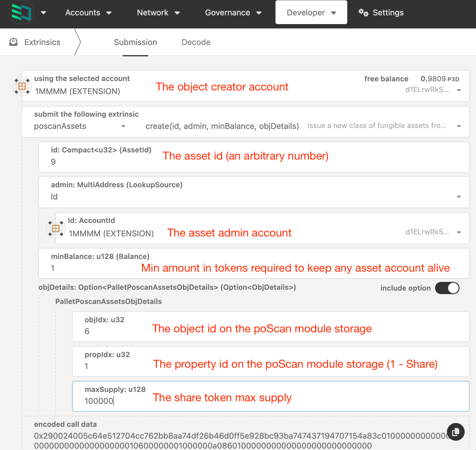Screen dimensions: 476x450
Task: Expand the poscanAssets pallet dropdown
Action: (123, 126)
